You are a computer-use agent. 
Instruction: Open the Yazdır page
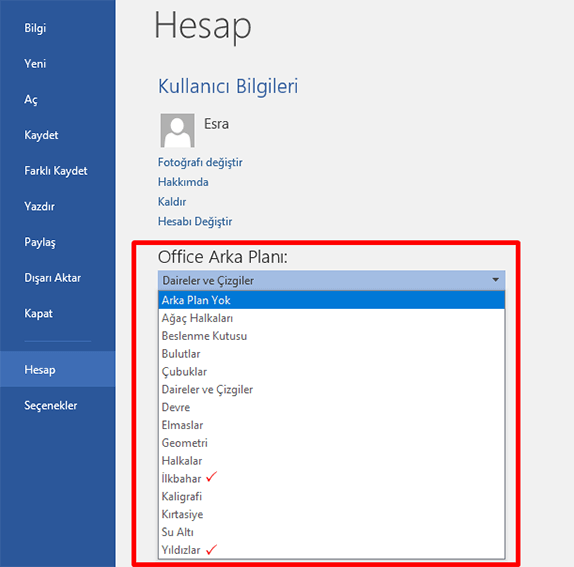click(x=39, y=206)
